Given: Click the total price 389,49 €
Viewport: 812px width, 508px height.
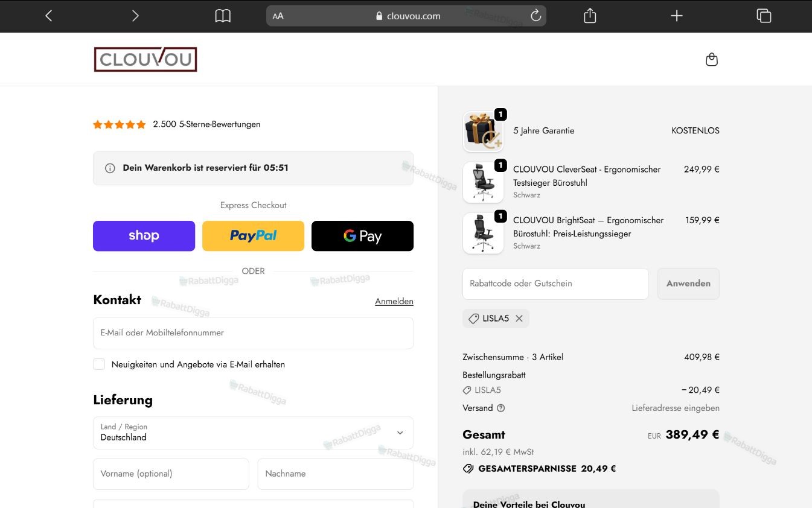Looking at the screenshot, I should [692, 434].
